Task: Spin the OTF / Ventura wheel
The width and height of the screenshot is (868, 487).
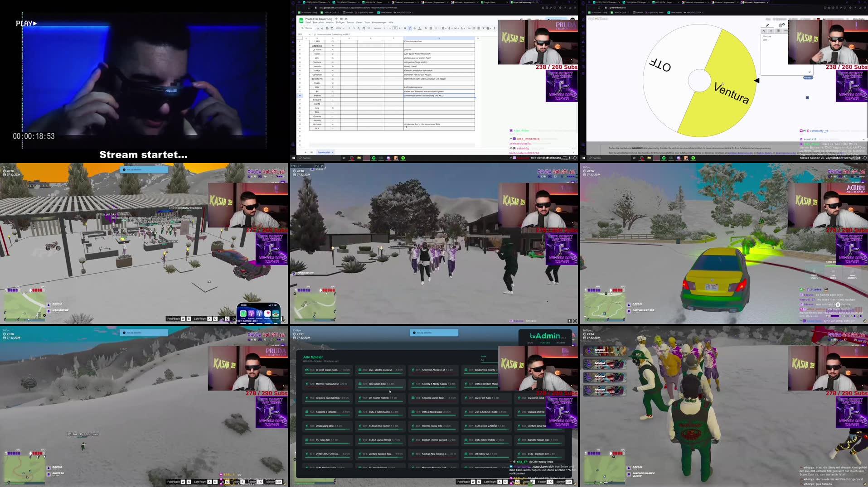Action: (x=699, y=80)
